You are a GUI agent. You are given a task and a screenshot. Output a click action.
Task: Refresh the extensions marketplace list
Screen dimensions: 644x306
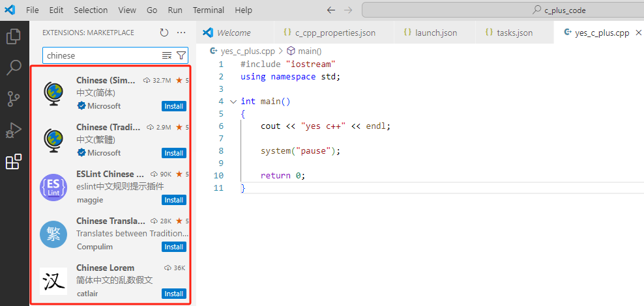click(x=164, y=33)
